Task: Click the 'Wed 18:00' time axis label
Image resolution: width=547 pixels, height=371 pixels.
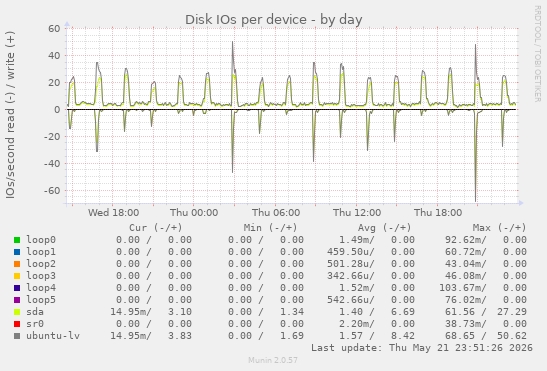Action: click(113, 213)
